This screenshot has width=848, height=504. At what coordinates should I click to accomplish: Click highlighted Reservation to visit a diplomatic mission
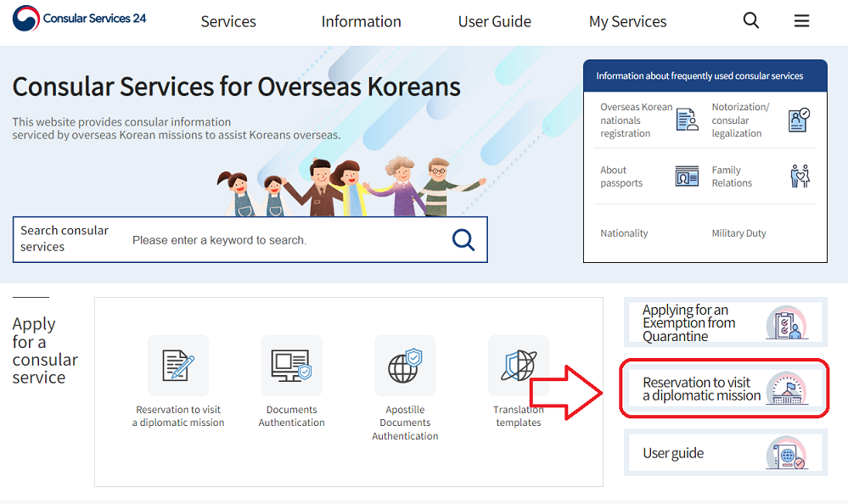[725, 389]
